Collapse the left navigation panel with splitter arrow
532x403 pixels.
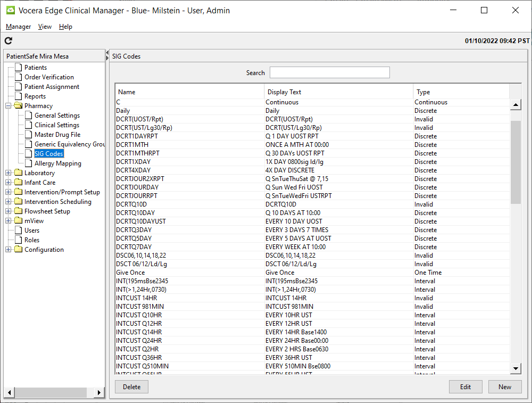point(107,53)
